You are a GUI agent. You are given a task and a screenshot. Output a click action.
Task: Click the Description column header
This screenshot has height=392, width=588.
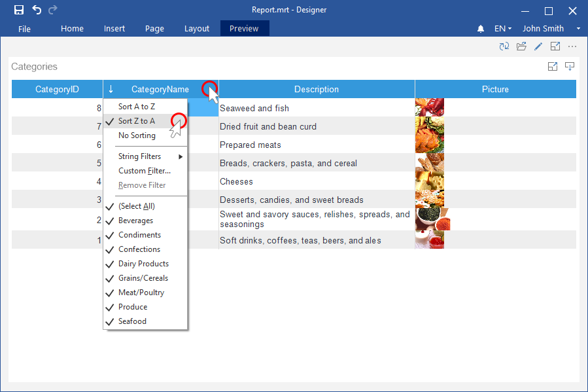click(x=317, y=89)
